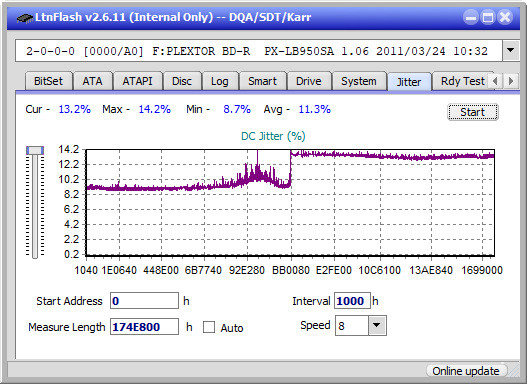Open the Log tab
Image resolution: width=527 pixels, height=384 pixels.
click(x=220, y=81)
